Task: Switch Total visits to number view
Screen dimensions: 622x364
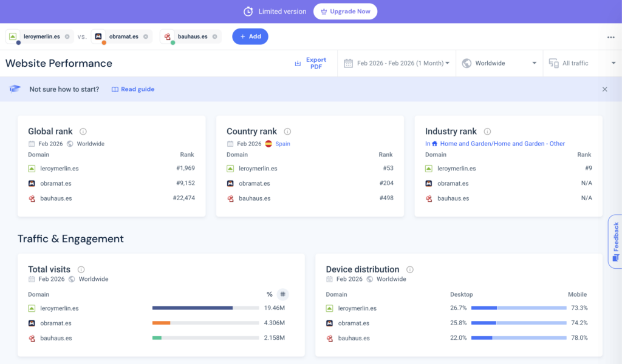Action: pos(282,294)
